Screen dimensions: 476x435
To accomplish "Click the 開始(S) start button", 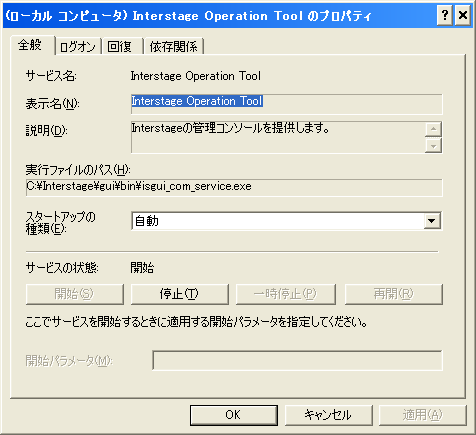I will tap(74, 294).
